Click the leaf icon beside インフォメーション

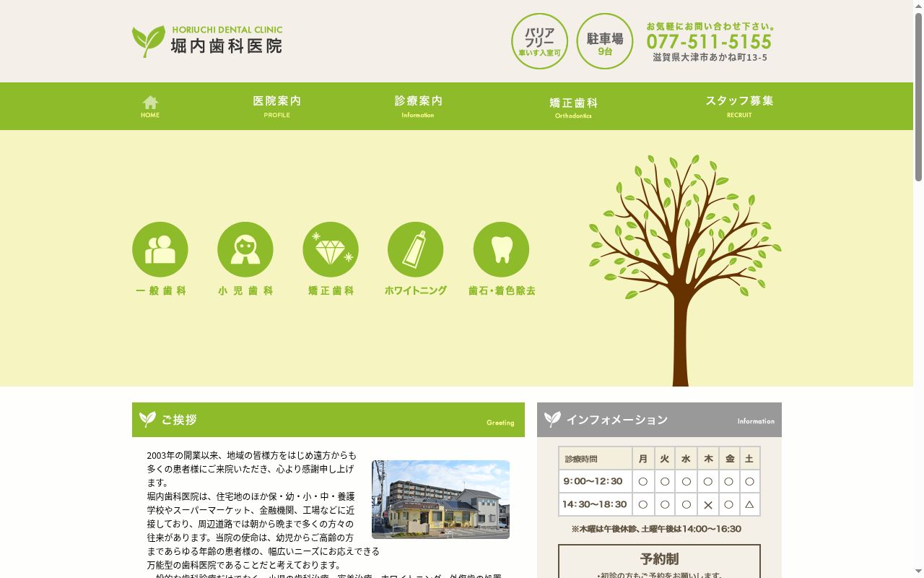(552, 419)
